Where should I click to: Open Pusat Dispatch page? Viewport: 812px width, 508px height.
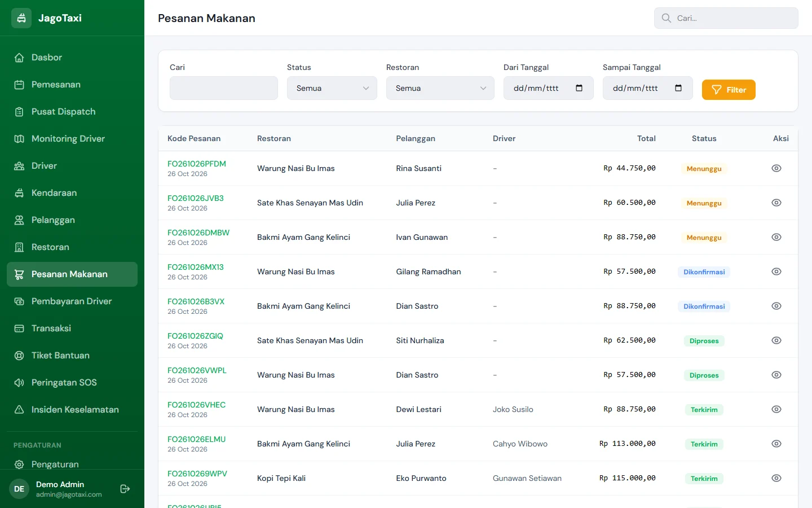point(72,112)
